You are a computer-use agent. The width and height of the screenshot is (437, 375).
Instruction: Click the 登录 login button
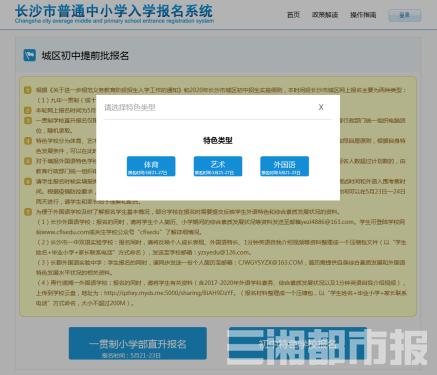coord(405,15)
